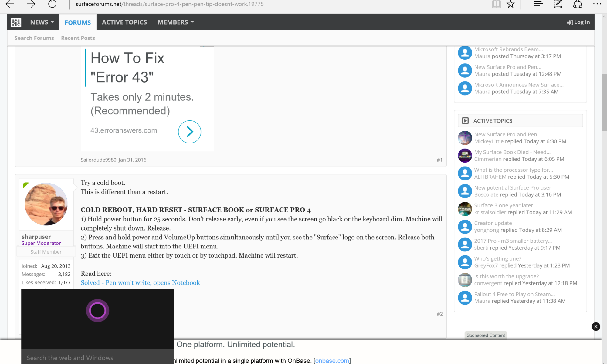
Task: Click Search the web and Windows box
Action: [97, 358]
